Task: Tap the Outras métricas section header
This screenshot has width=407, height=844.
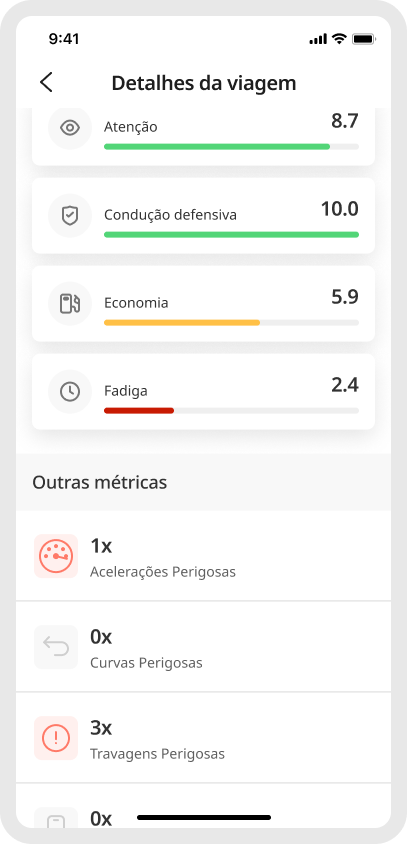Action: 100,483
